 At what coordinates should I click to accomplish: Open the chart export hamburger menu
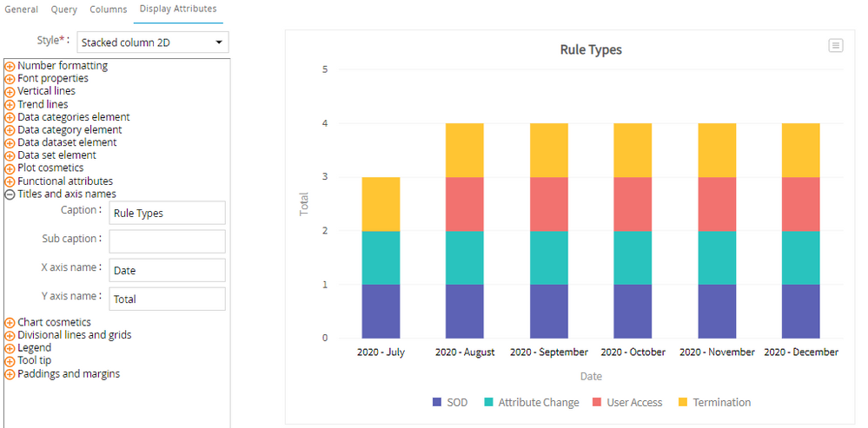tap(835, 45)
